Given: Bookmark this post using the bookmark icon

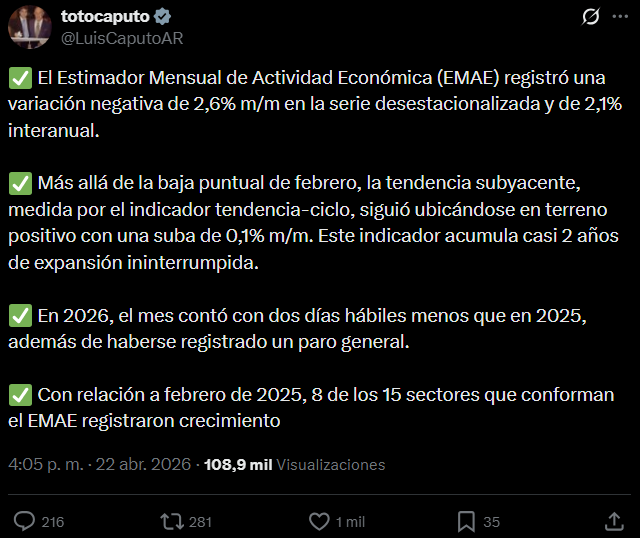Looking at the screenshot, I should [466, 521].
